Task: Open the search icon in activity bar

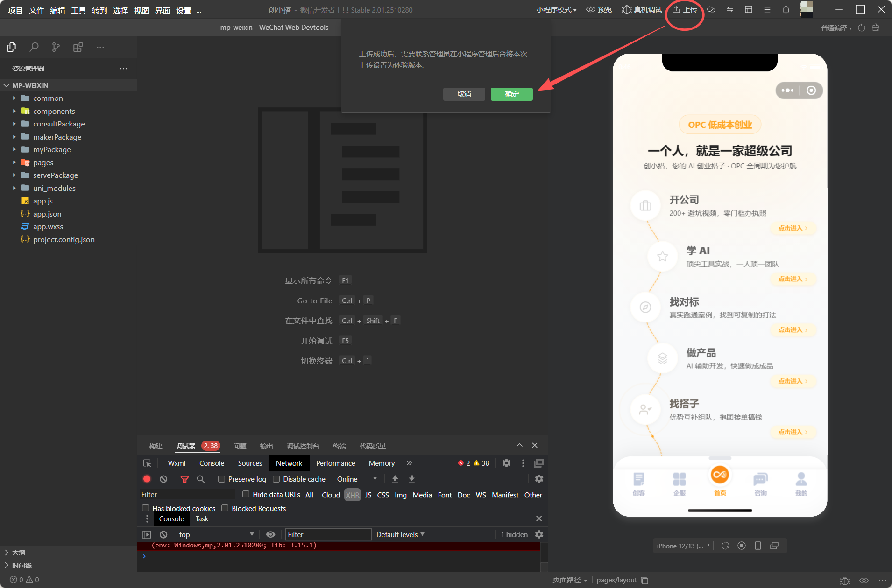Action: (x=34, y=47)
